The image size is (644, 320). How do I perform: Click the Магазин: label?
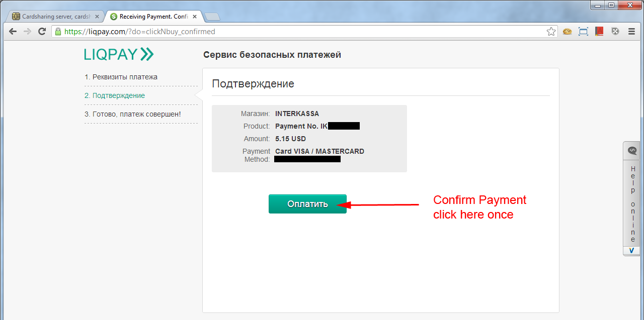click(255, 114)
